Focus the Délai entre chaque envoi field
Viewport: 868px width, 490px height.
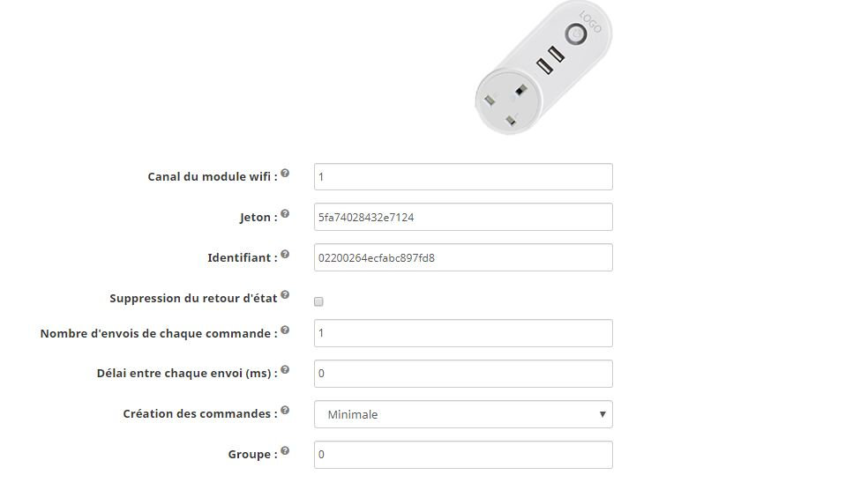click(x=462, y=374)
